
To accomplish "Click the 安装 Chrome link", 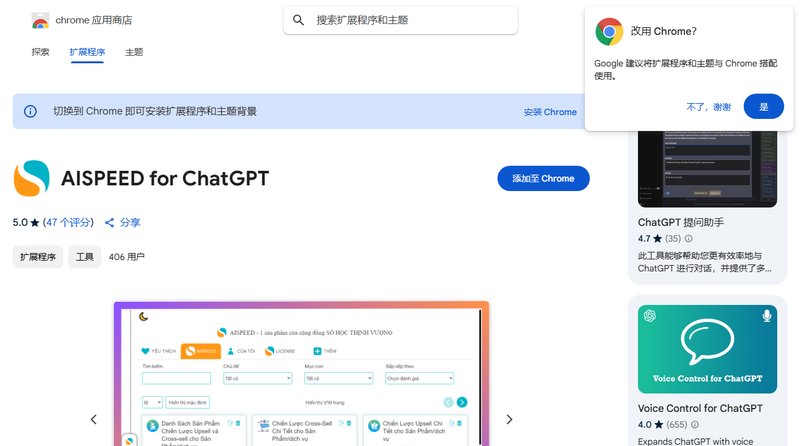I will tap(550, 112).
